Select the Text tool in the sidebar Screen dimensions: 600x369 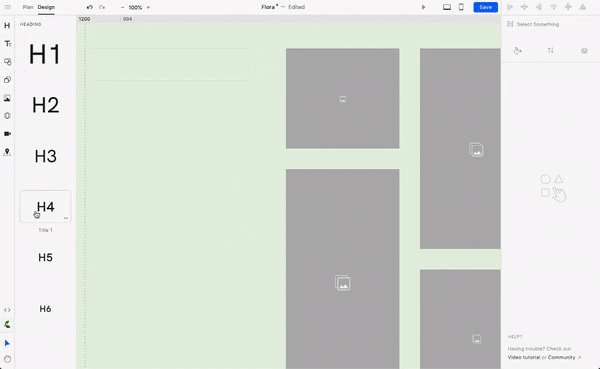[7, 44]
